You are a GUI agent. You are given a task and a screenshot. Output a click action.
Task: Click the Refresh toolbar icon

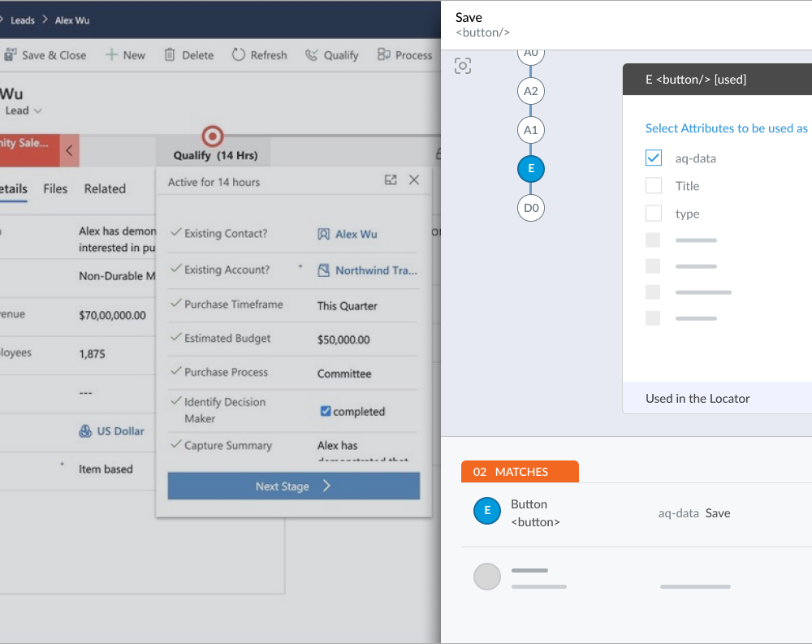point(239,55)
